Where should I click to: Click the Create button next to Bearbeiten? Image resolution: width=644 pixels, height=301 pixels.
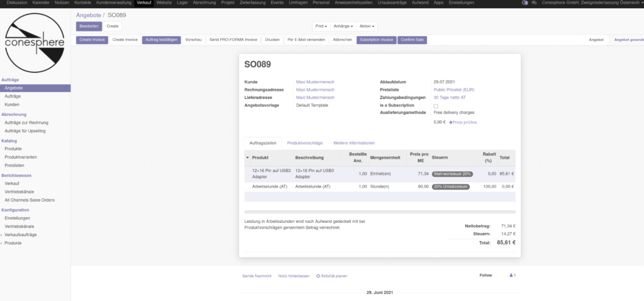pos(113,26)
